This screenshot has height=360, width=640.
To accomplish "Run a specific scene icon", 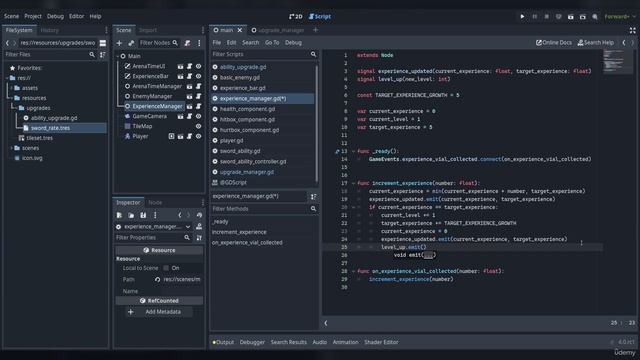I will coord(583,16).
